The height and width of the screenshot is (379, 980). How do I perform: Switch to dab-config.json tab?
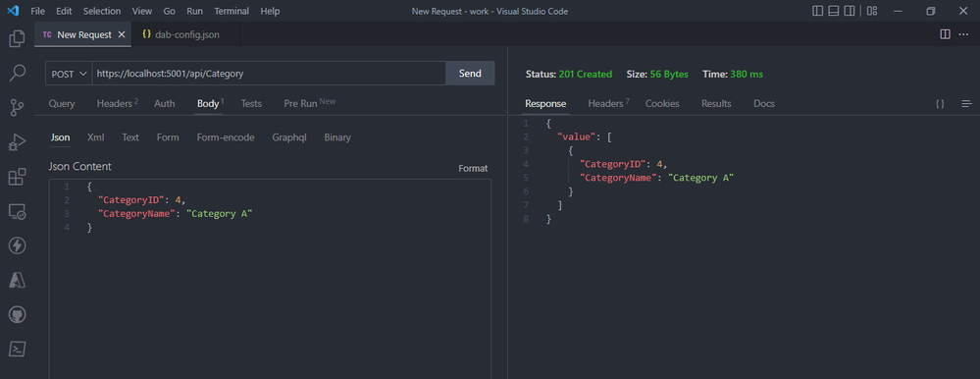pos(181,34)
